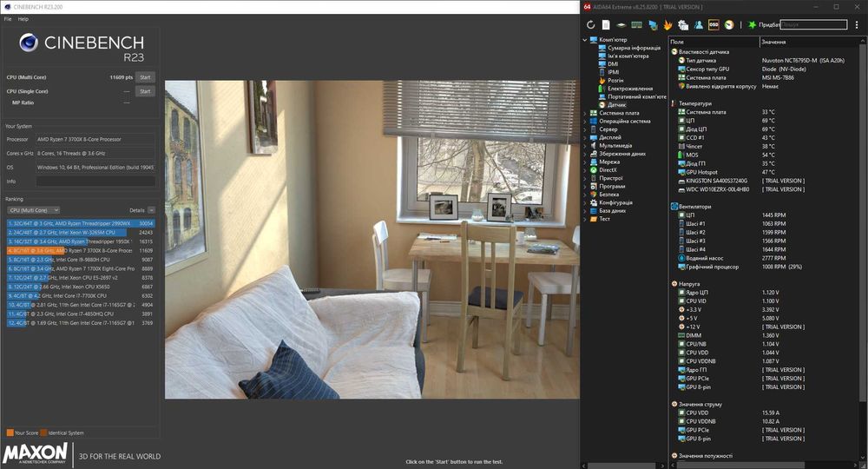Expand the Збереження даних tree node
868x469 pixels.
[584, 154]
